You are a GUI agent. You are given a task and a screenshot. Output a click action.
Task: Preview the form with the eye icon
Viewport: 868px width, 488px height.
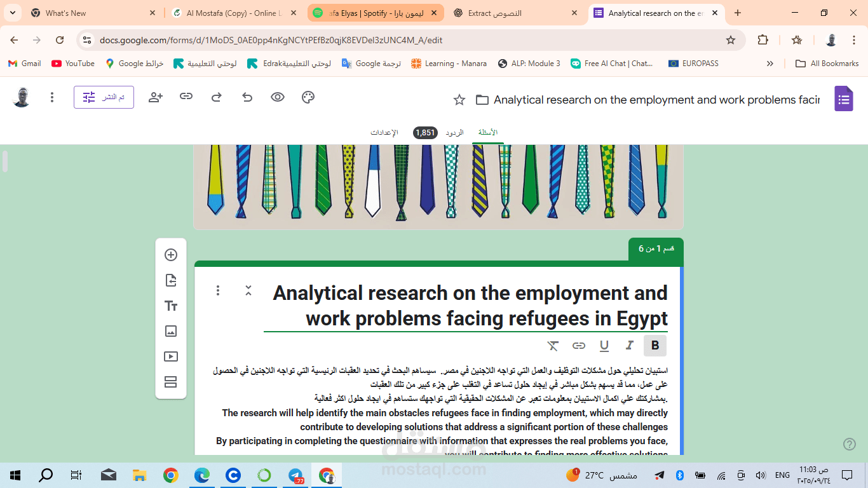click(278, 97)
